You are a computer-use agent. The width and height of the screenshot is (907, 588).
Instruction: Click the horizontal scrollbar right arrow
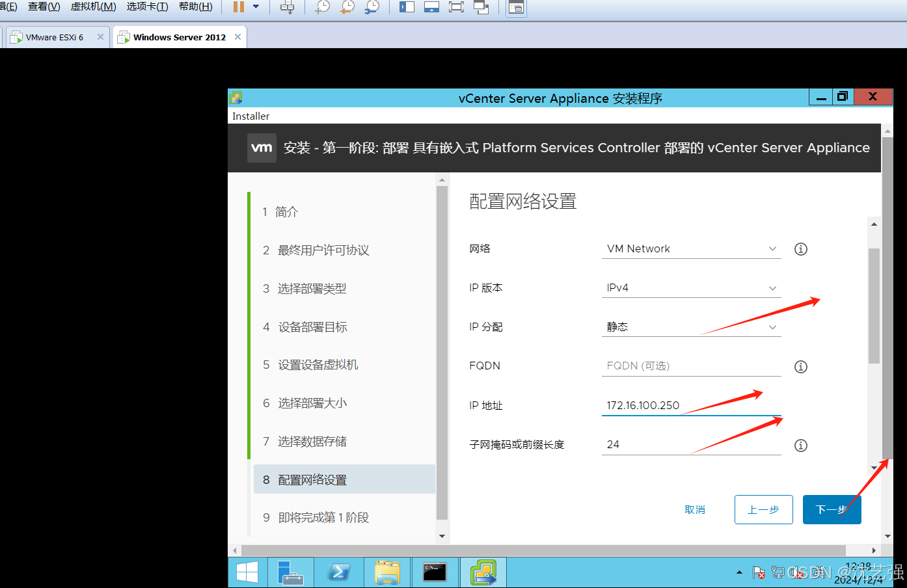coord(874,550)
